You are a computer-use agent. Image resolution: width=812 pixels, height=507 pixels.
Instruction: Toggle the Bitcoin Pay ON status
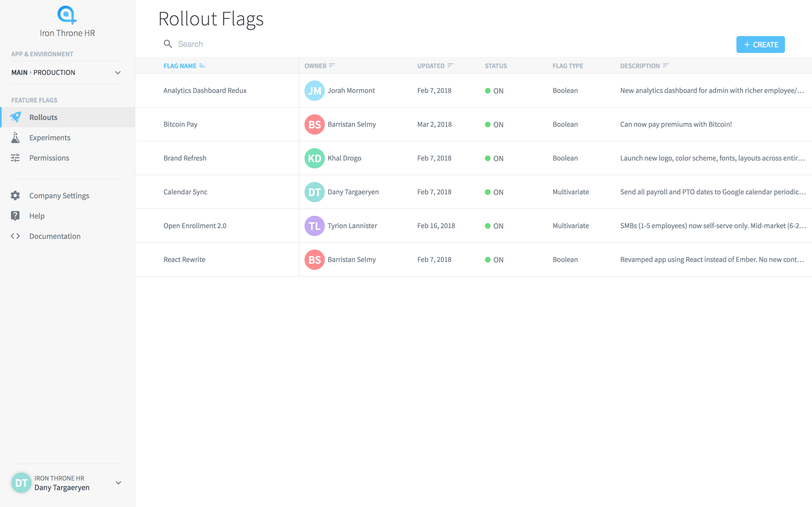494,124
